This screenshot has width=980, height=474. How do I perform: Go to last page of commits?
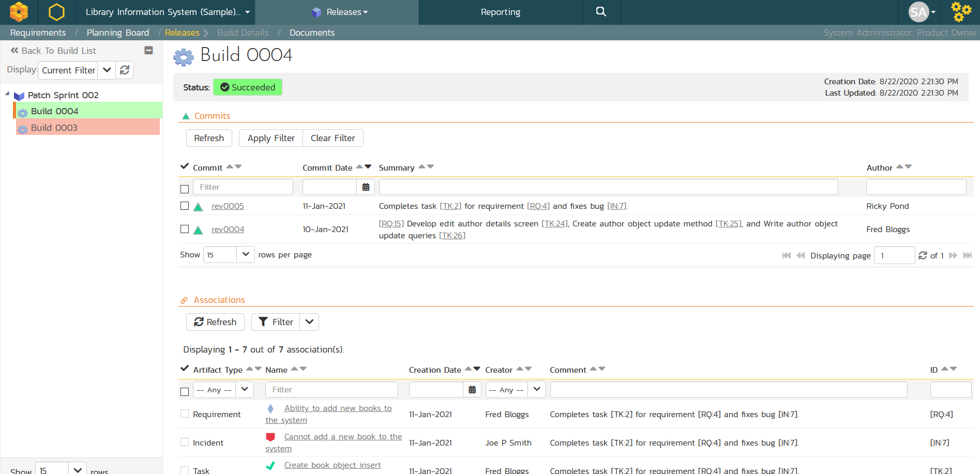[968, 255]
